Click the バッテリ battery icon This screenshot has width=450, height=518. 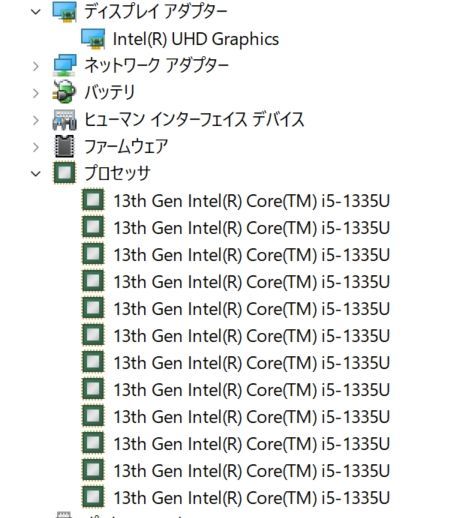pos(64,92)
